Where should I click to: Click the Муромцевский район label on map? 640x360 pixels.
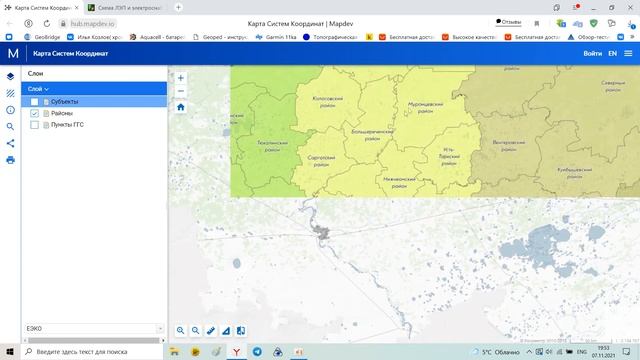(x=425, y=107)
